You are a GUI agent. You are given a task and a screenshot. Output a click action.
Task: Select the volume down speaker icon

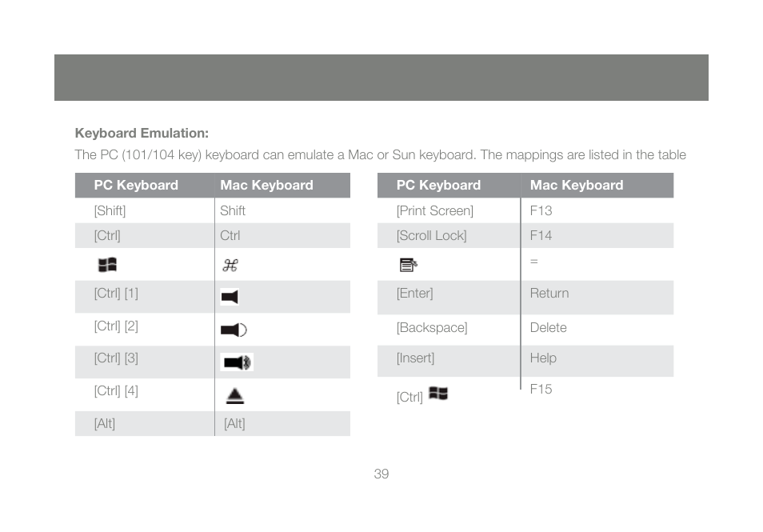point(234,330)
